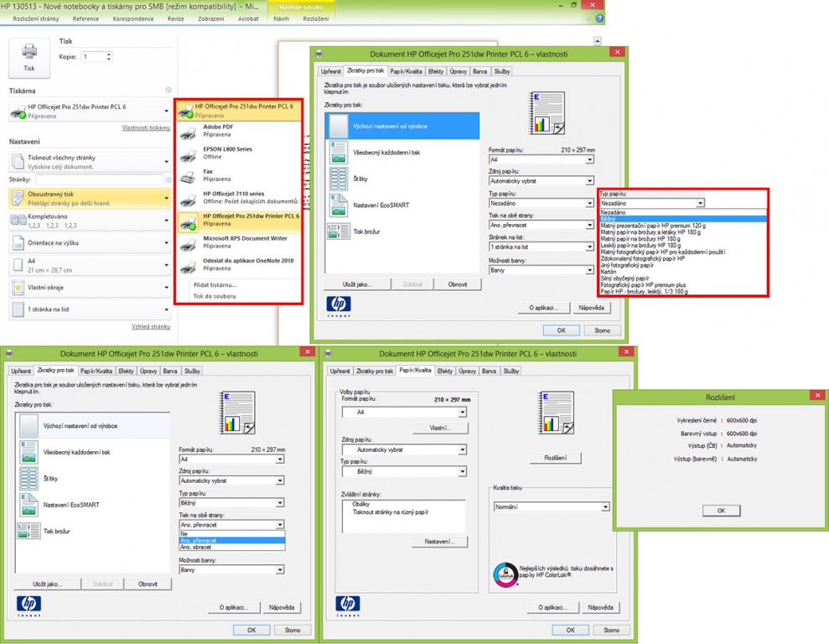Choose Odeslat do aplikace OneNote 2010
Screen dimensions: 829x644
coord(239,264)
